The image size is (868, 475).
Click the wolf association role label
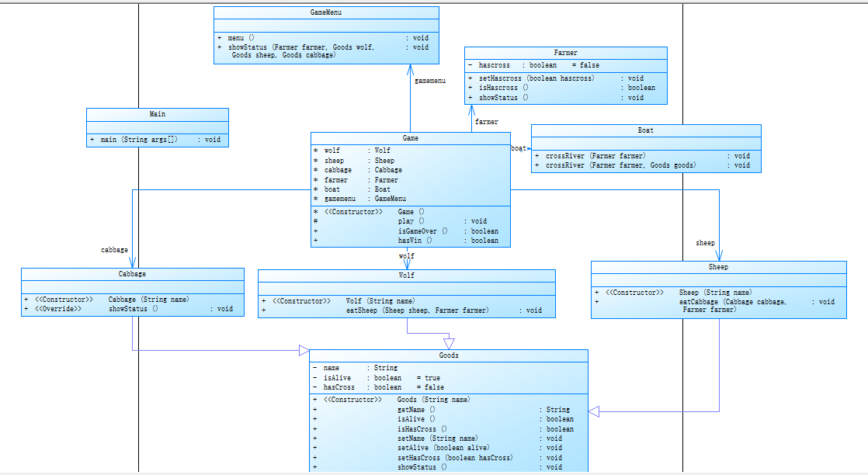click(406, 256)
